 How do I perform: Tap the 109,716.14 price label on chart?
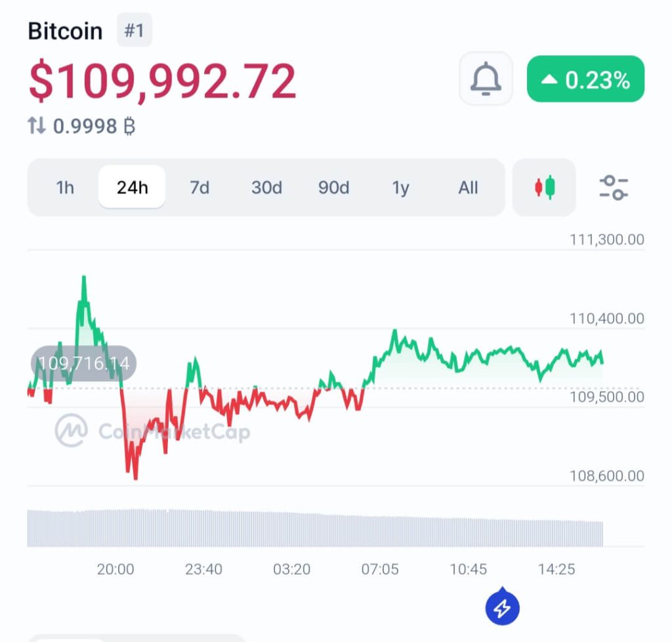(83, 364)
